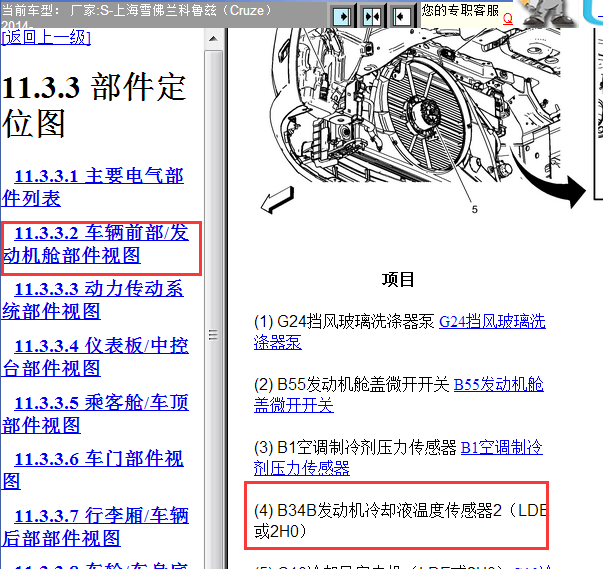603x569 pixels.
Task: Click the sidebar scrollbar up arrow
Action: 213,39
